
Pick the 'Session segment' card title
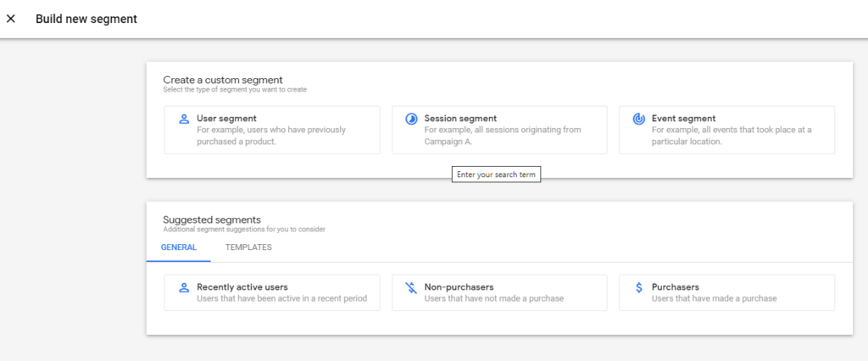click(x=460, y=119)
